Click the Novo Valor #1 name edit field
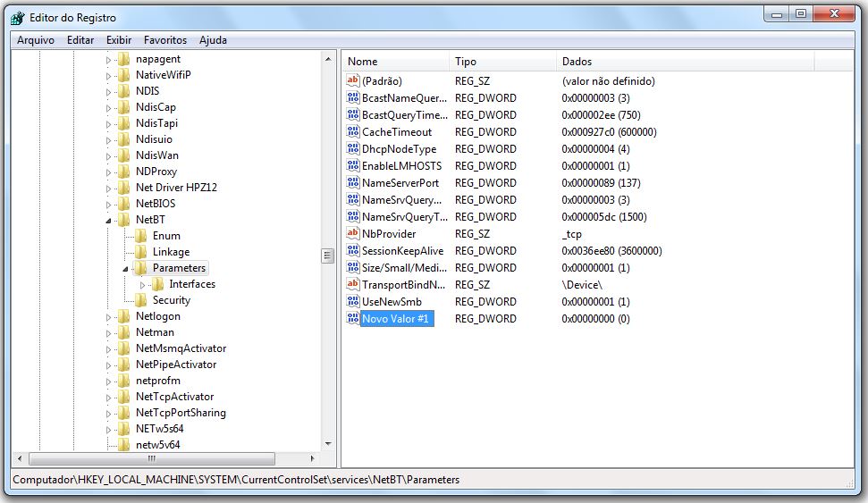The image size is (868, 503). tap(397, 319)
